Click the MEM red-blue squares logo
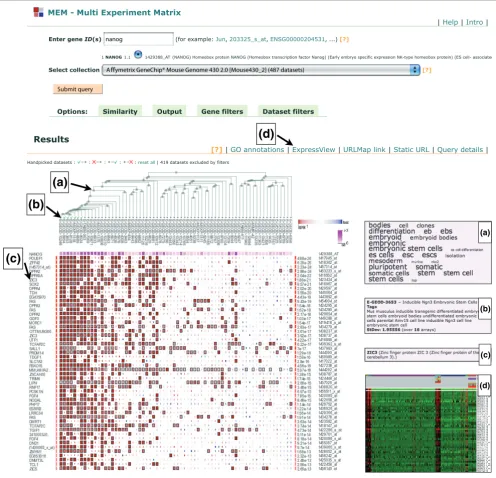This screenshot has width=496, height=478. click(x=38, y=12)
